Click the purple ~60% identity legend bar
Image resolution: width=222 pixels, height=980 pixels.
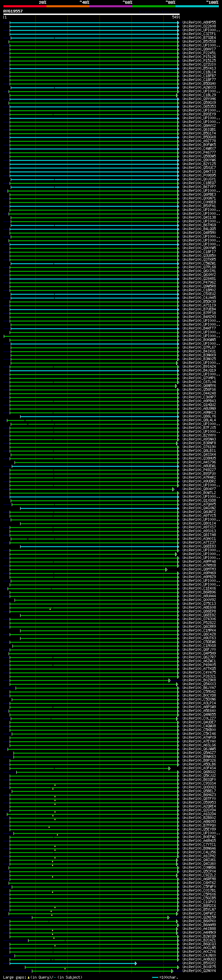click(x=111, y=6)
